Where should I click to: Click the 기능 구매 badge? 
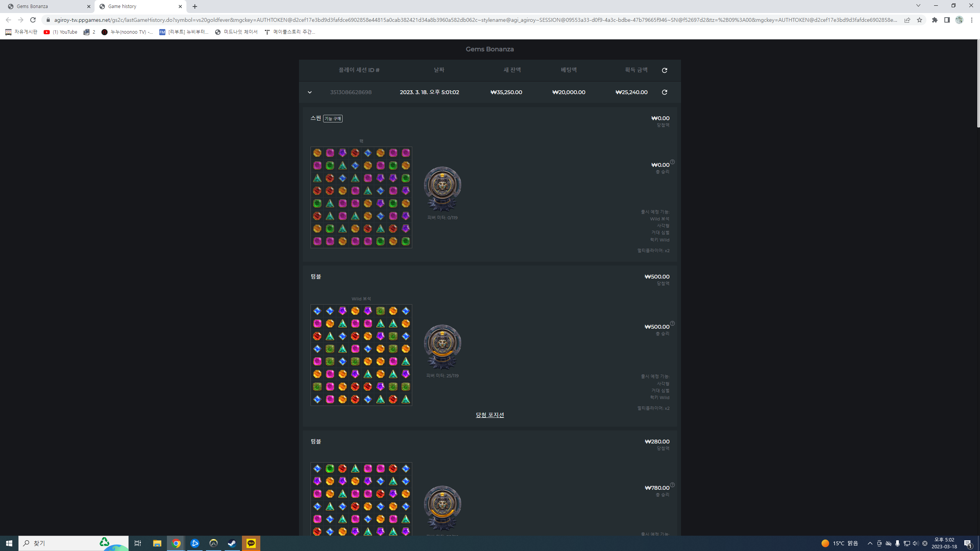(x=333, y=119)
